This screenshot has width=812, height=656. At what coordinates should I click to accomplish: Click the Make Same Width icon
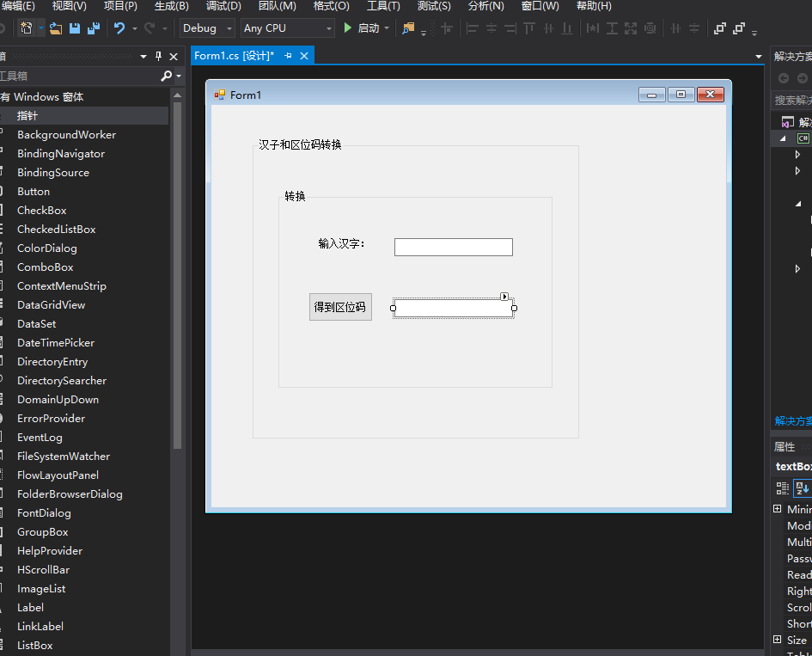coord(592,28)
